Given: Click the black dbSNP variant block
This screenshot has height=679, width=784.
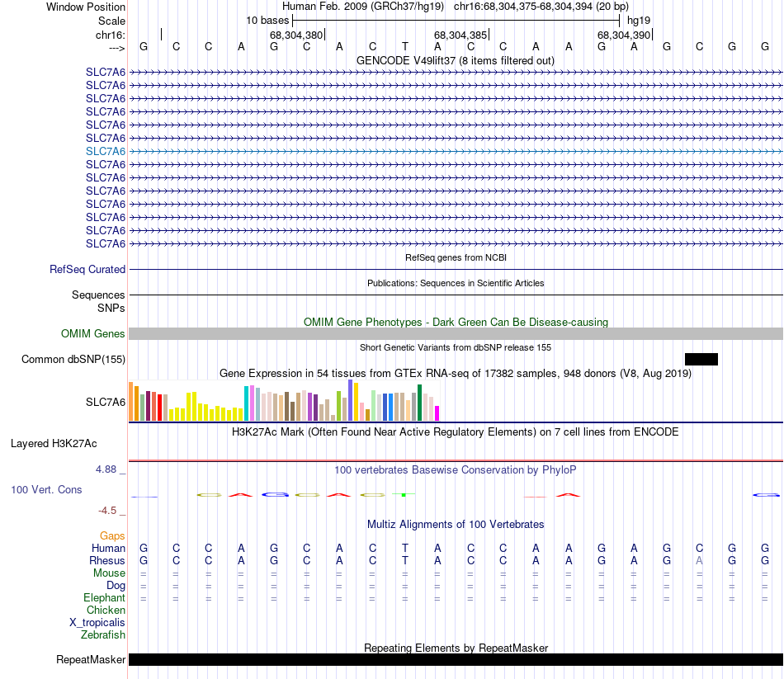Looking at the screenshot, I should [x=701, y=359].
